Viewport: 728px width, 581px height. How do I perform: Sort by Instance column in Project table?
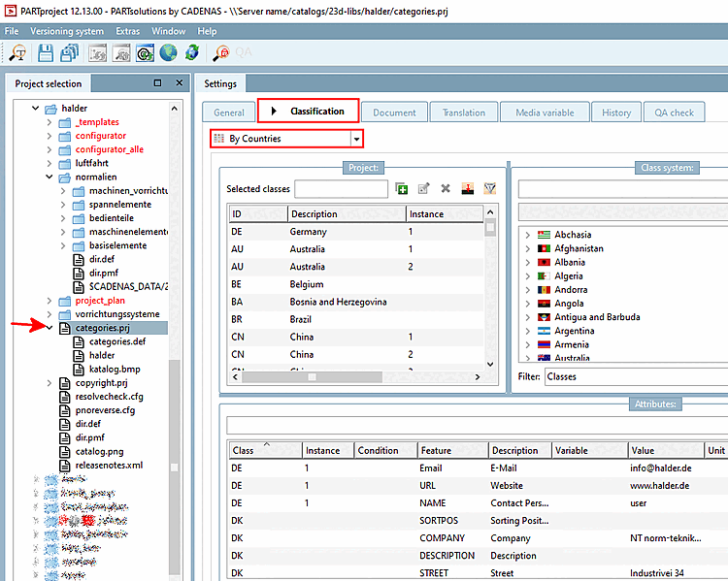[445, 214]
